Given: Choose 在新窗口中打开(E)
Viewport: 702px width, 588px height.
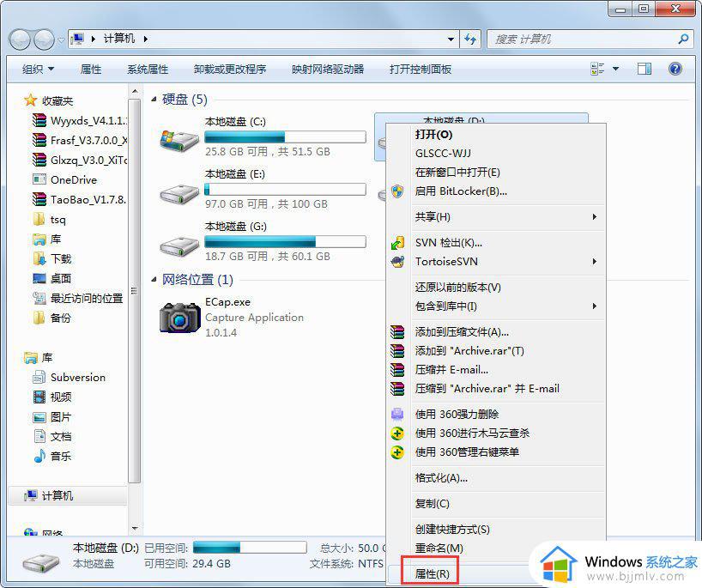Looking at the screenshot, I should pyautogui.click(x=496, y=173).
